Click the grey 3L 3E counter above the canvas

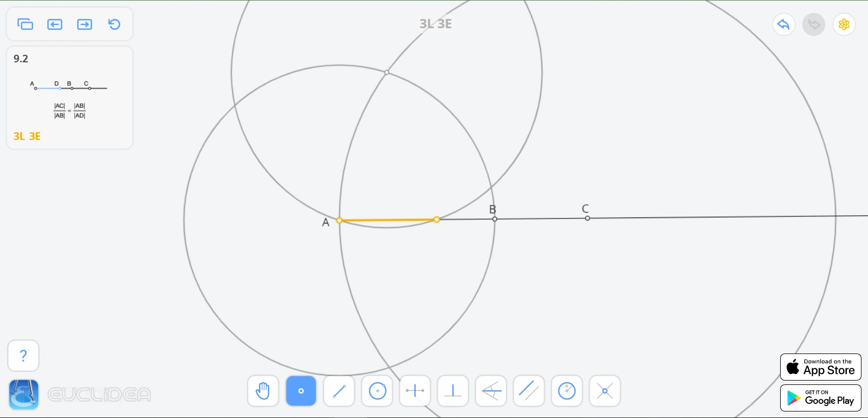[x=436, y=24]
